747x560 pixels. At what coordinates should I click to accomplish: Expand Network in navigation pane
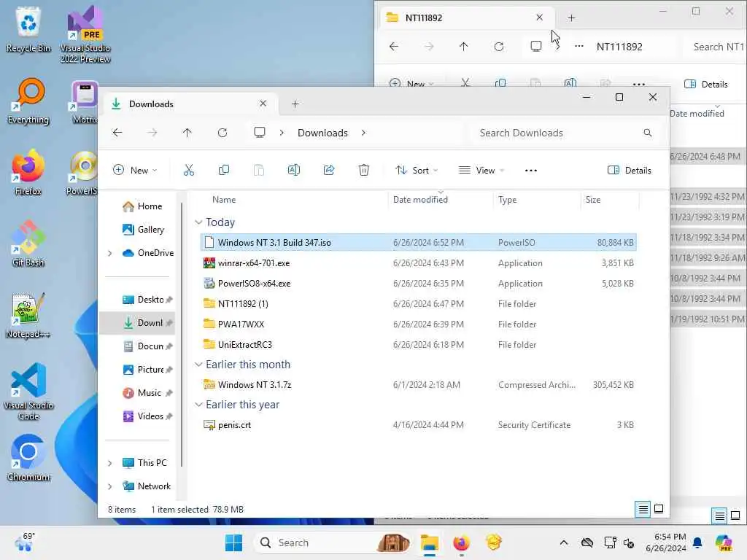(x=110, y=486)
